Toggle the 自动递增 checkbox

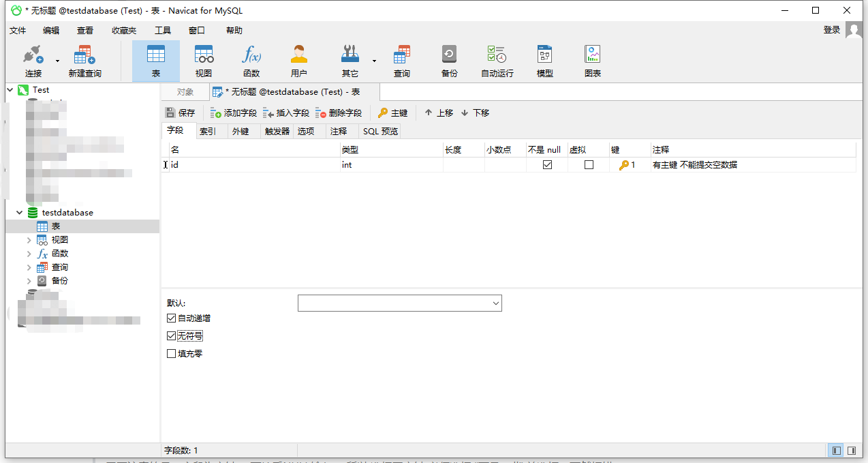click(x=171, y=318)
